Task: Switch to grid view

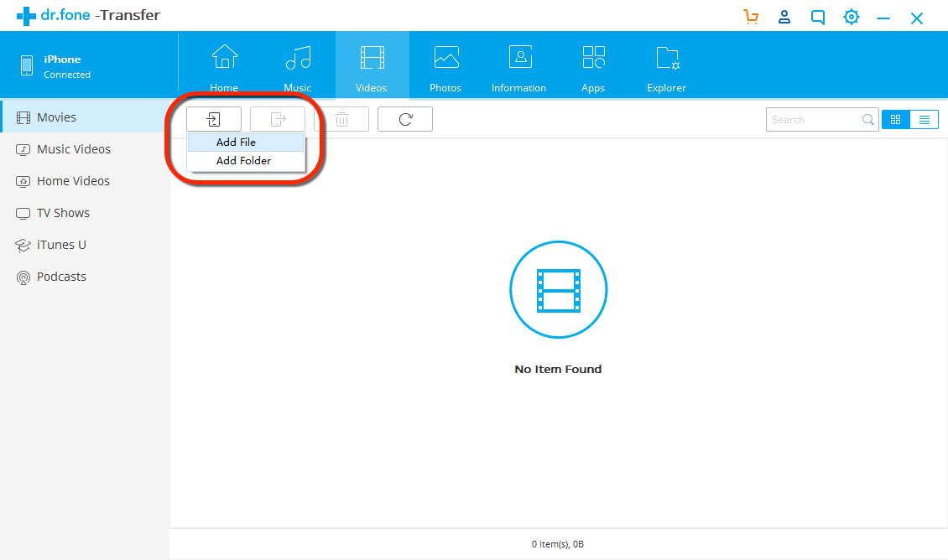Action: tap(896, 120)
